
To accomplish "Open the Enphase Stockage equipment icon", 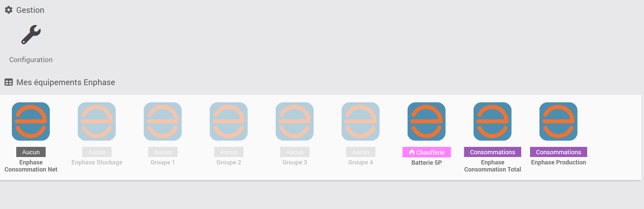I will pyautogui.click(x=97, y=122).
